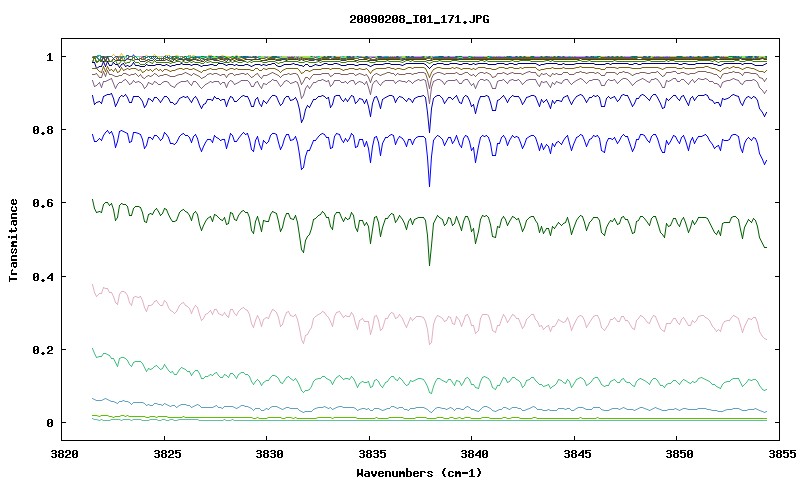Click the x-axis tick label 3855
800x480 pixels.
pyautogui.click(x=782, y=453)
